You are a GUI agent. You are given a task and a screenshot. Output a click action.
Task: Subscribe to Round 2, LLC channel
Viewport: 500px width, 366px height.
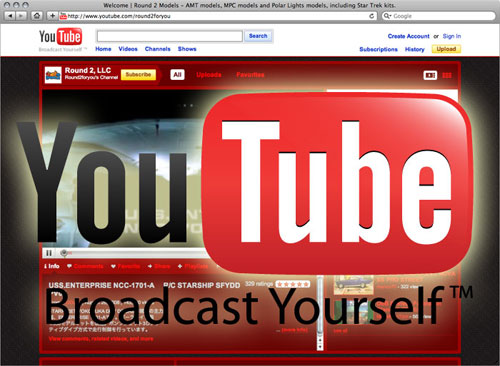point(138,75)
